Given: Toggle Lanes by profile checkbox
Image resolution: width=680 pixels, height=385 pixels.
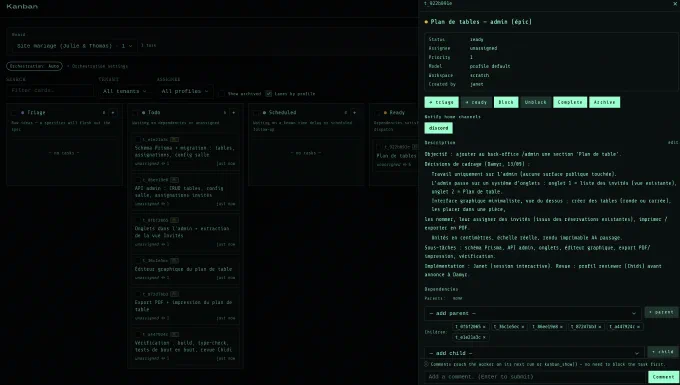Looking at the screenshot, I should (x=268, y=94).
